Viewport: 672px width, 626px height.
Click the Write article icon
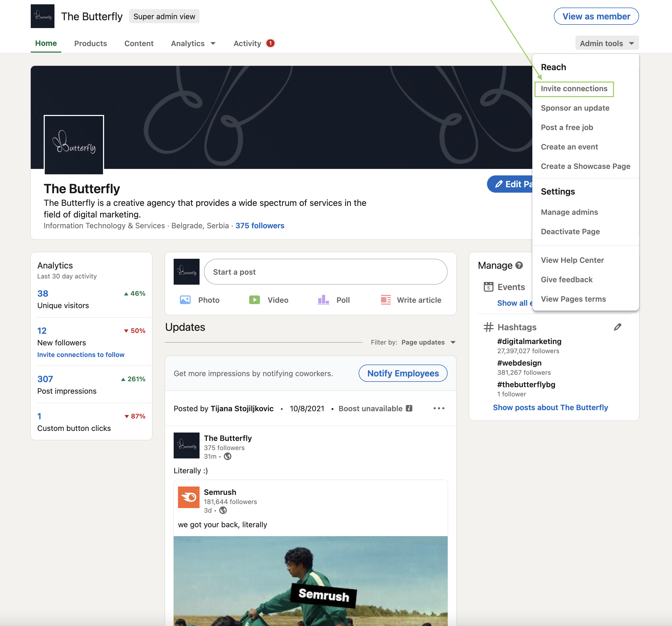coord(386,300)
